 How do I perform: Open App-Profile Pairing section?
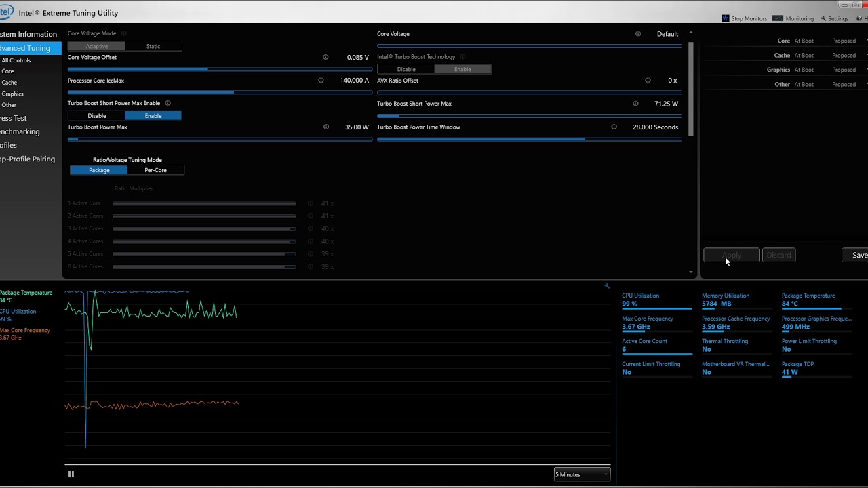click(28, 159)
